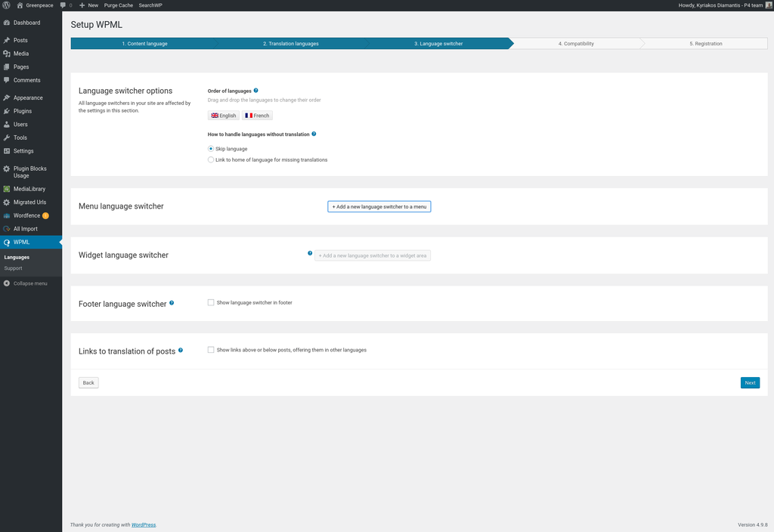Select step 3 Language switcher
This screenshot has width=774, height=532.
tap(438, 43)
